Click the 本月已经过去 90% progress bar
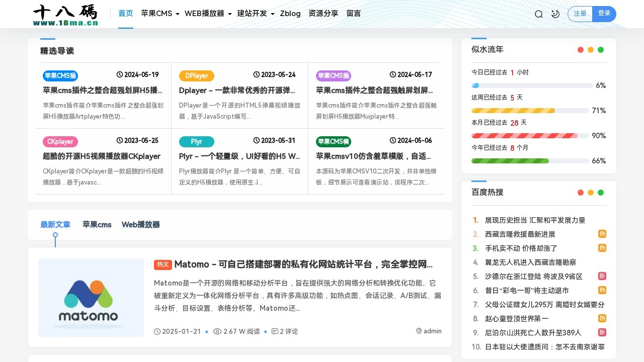 [x=530, y=136]
